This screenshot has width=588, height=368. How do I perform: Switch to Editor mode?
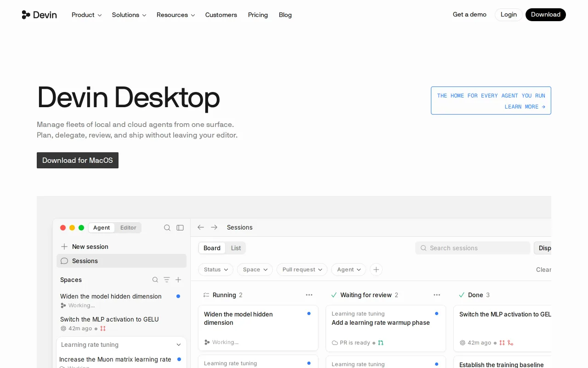point(128,228)
